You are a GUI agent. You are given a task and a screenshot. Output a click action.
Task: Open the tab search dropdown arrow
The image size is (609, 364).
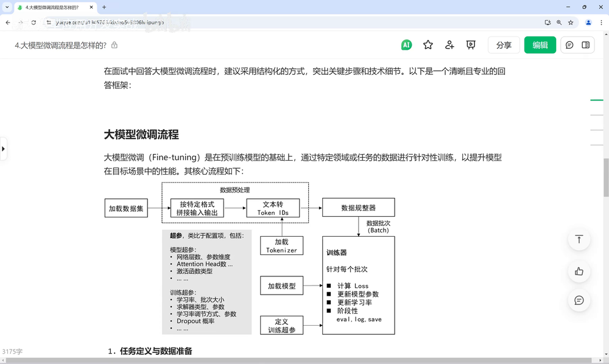pyautogui.click(x=7, y=7)
